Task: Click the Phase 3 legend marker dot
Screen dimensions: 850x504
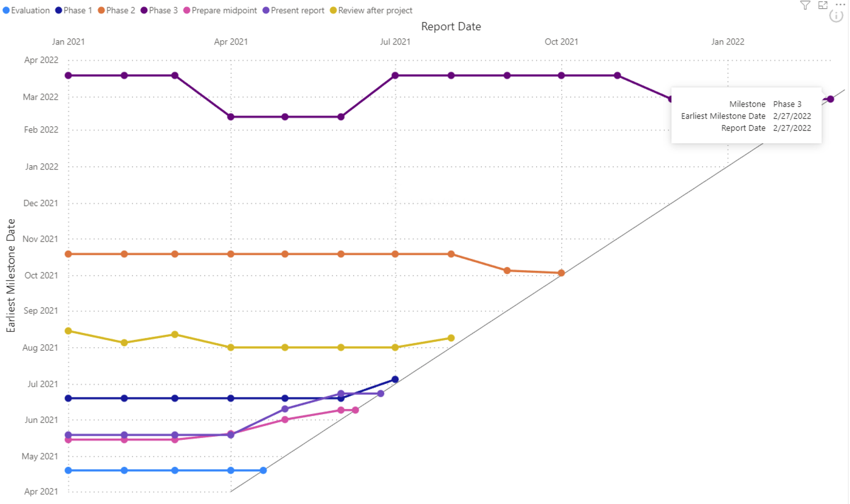Action: coord(143,10)
